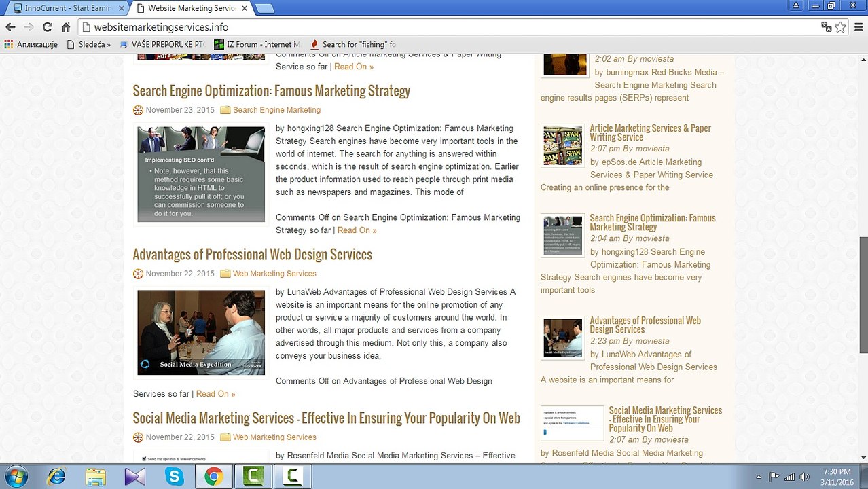Open second Camtasia taskbar button
Screen dimensions: 868x489
click(293, 477)
